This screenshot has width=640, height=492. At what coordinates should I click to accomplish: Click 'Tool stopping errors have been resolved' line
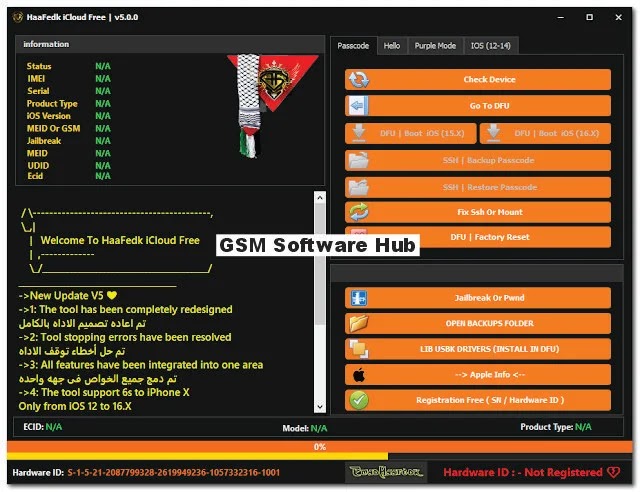click(x=125, y=337)
